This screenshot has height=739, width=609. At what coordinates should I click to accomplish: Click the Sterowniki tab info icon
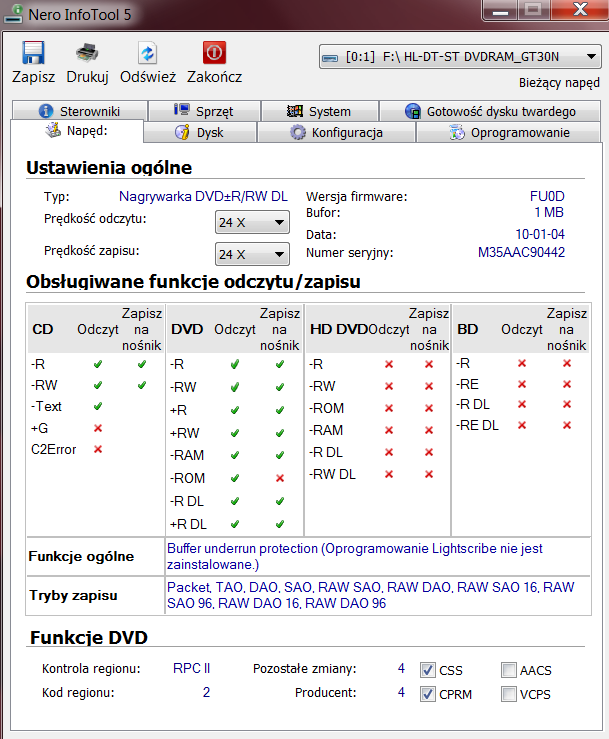point(46,111)
